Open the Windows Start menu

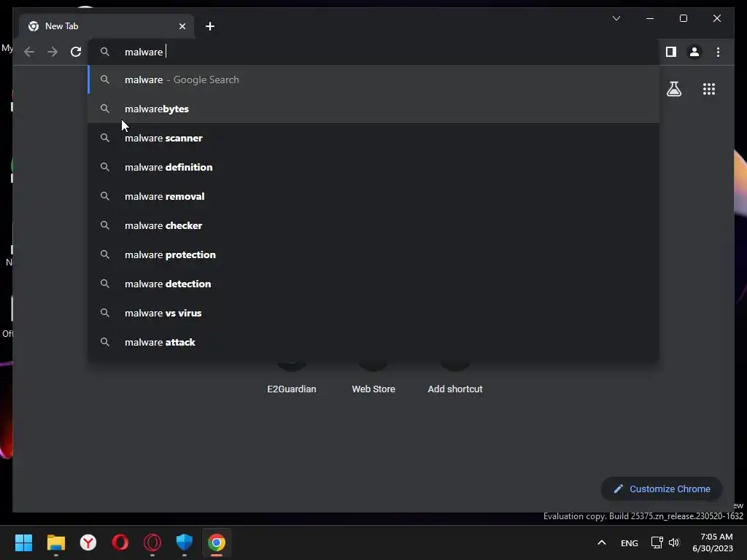point(23,542)
